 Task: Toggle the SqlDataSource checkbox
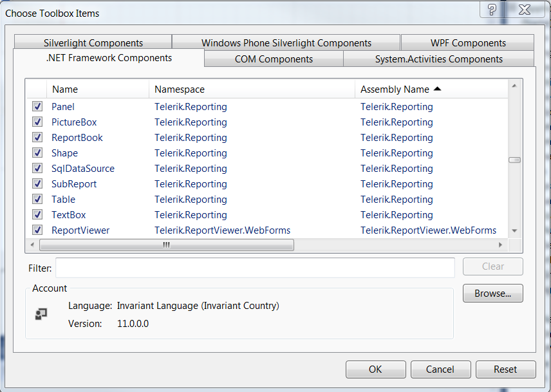point(37,169)
